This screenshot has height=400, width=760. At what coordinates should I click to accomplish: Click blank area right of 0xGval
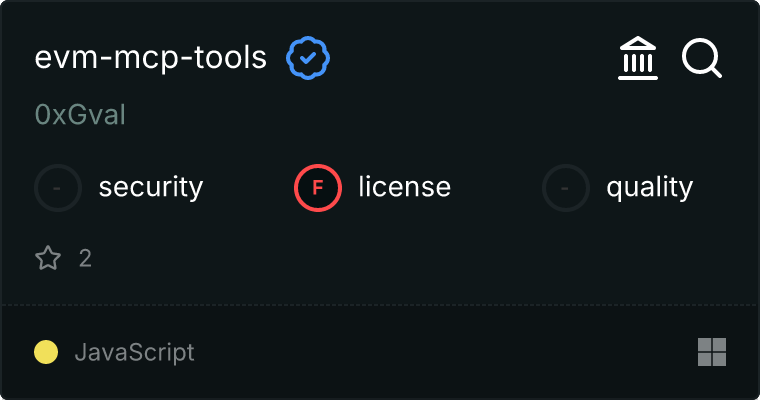point(400,115)
